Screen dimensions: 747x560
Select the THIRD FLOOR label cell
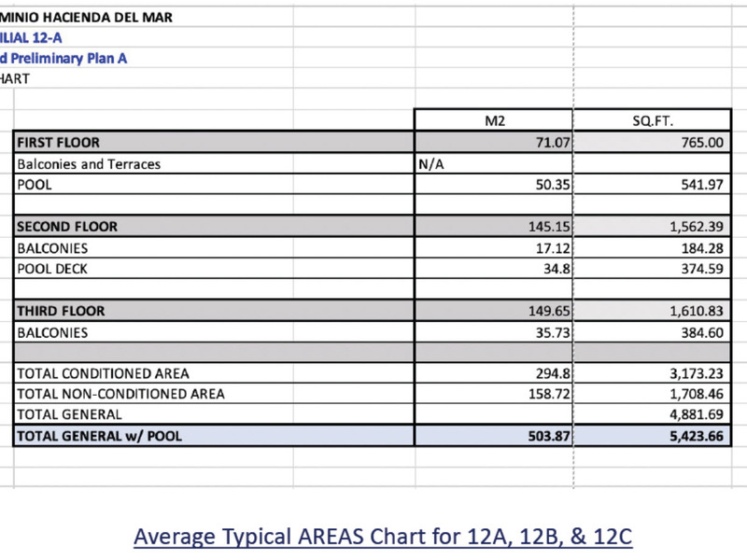pos(214,311)
